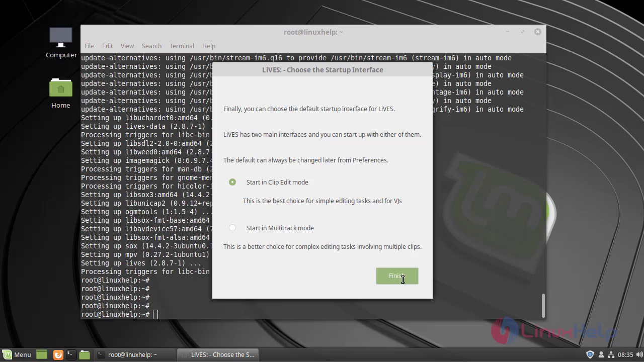Click 'Setting up ogmtools (1:1.5-4)' line
This screenshot has height=362, width=644.
146,212
